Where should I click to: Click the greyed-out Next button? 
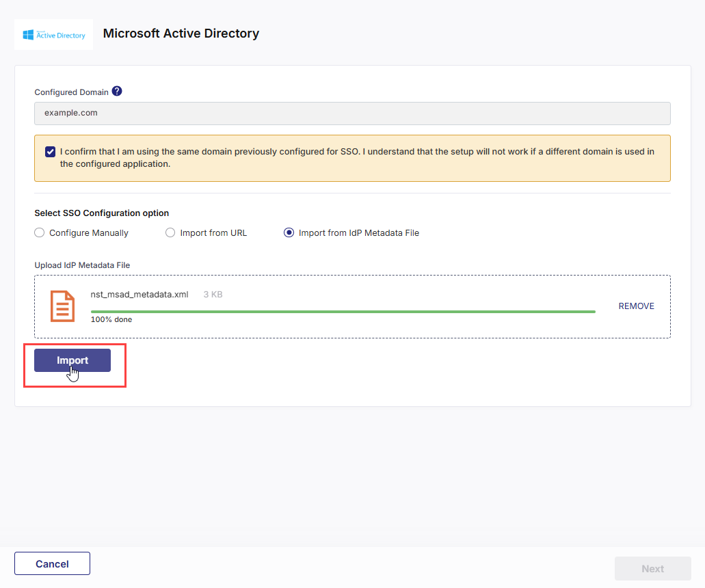point(652,568)
